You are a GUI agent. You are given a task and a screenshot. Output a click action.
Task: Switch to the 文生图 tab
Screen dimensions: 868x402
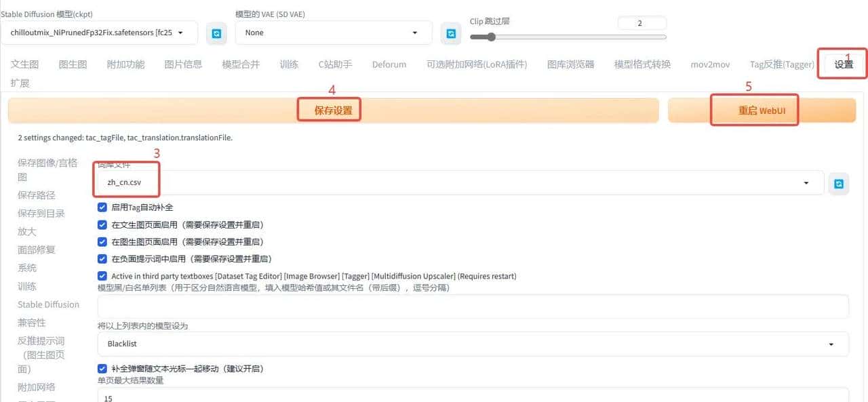(25, 64)
